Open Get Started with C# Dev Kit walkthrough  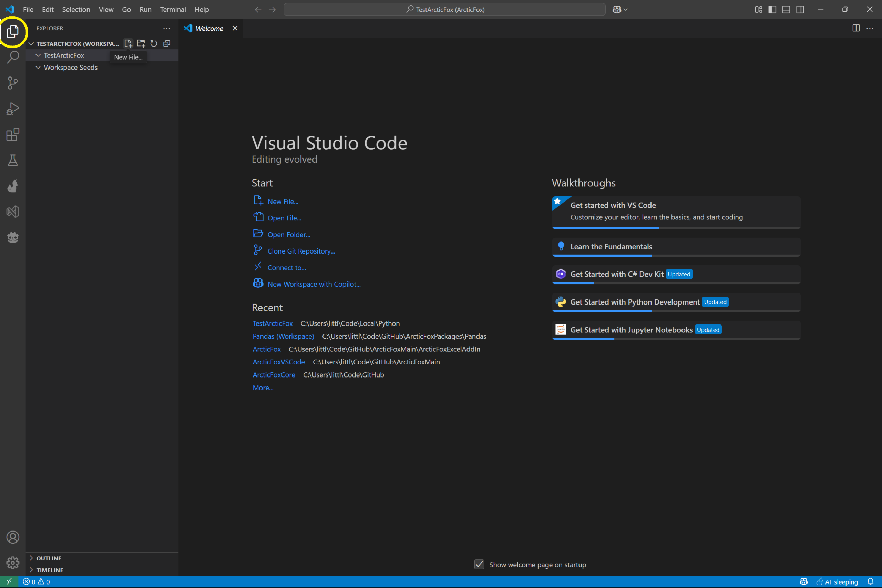(x=676, y=275)
